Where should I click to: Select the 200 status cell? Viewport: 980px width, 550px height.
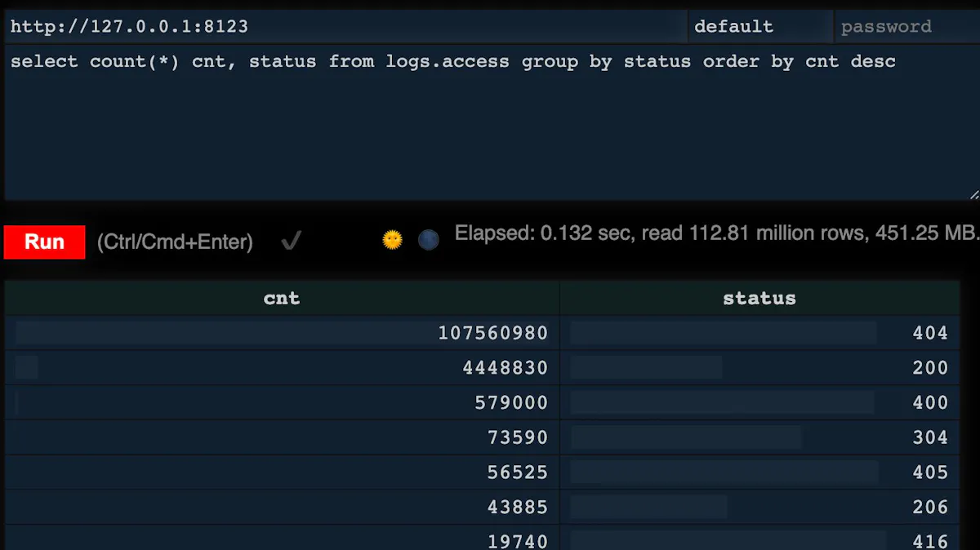tap(930, 367)
